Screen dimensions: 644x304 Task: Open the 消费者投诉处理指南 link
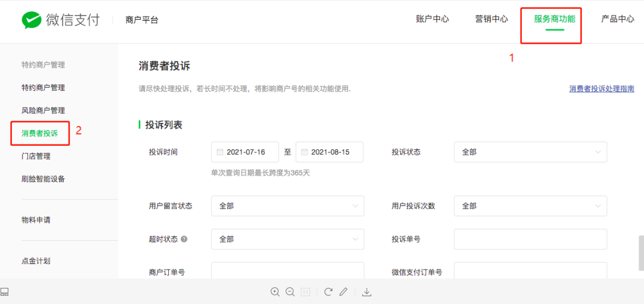[x=602, y=89]
